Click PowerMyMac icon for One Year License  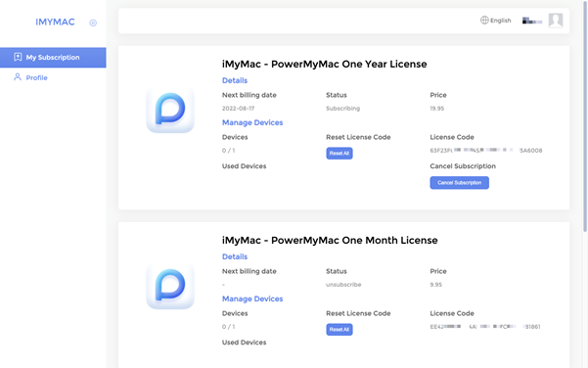[x=170, y=110]
